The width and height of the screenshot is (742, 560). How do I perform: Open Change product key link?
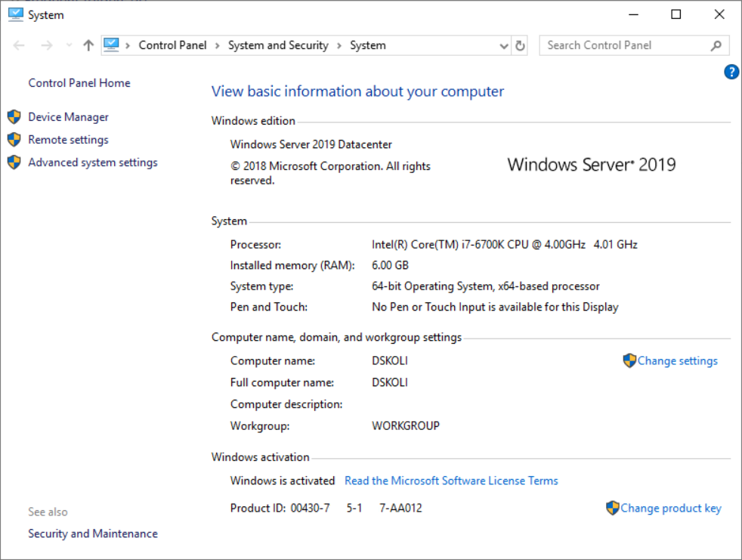[x=670, y=508]
